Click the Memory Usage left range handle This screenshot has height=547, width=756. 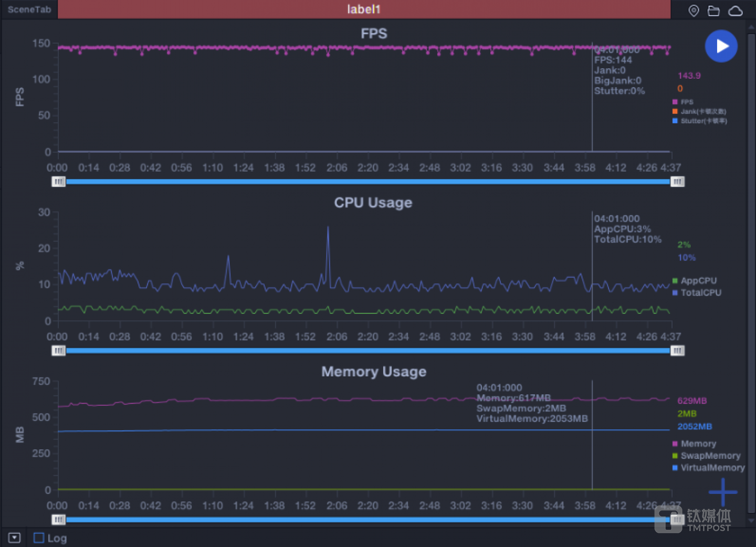pyautogui.click(x=58, y=520)
